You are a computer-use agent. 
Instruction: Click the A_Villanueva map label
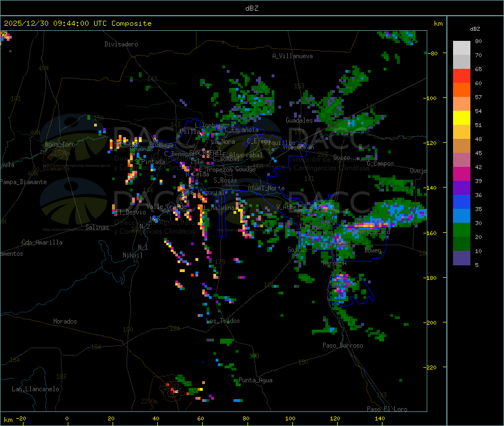[292, 56]
